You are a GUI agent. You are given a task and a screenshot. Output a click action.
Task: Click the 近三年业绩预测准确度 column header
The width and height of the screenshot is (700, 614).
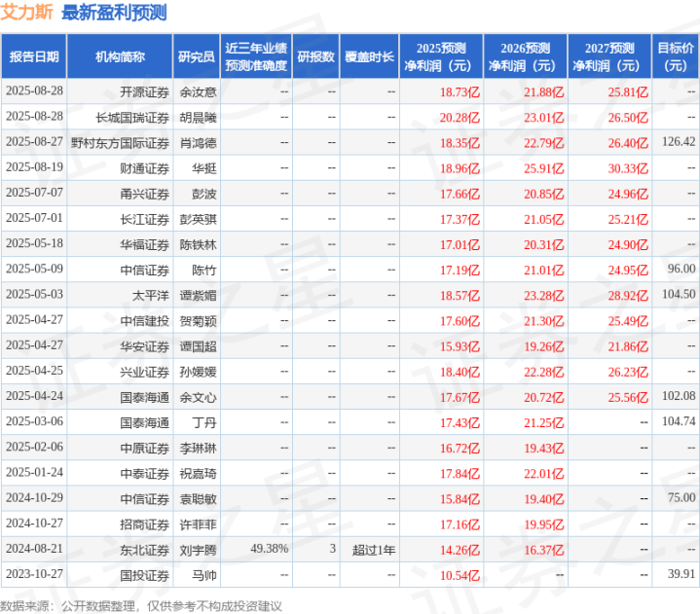(x=256, y=56)
